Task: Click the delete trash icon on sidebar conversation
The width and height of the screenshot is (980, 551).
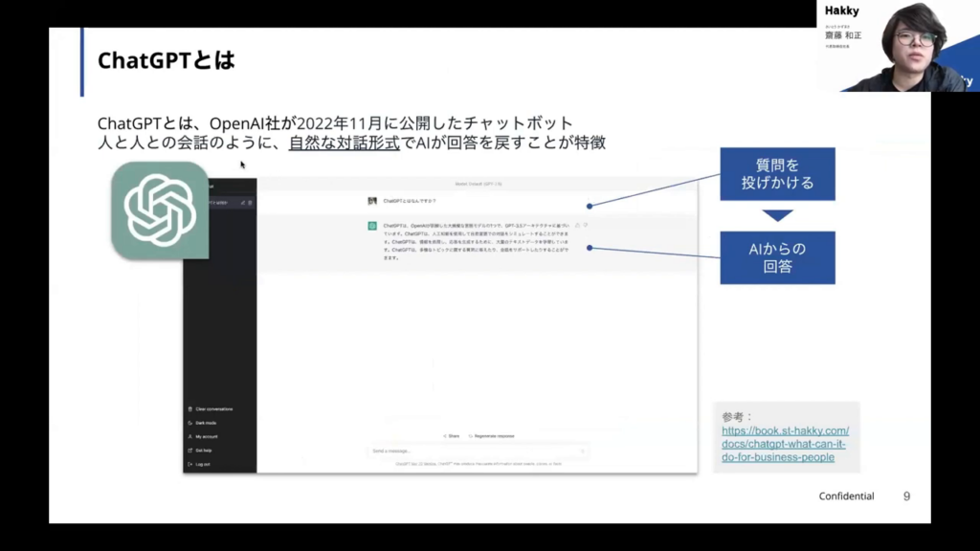Action: click(250, 202)
